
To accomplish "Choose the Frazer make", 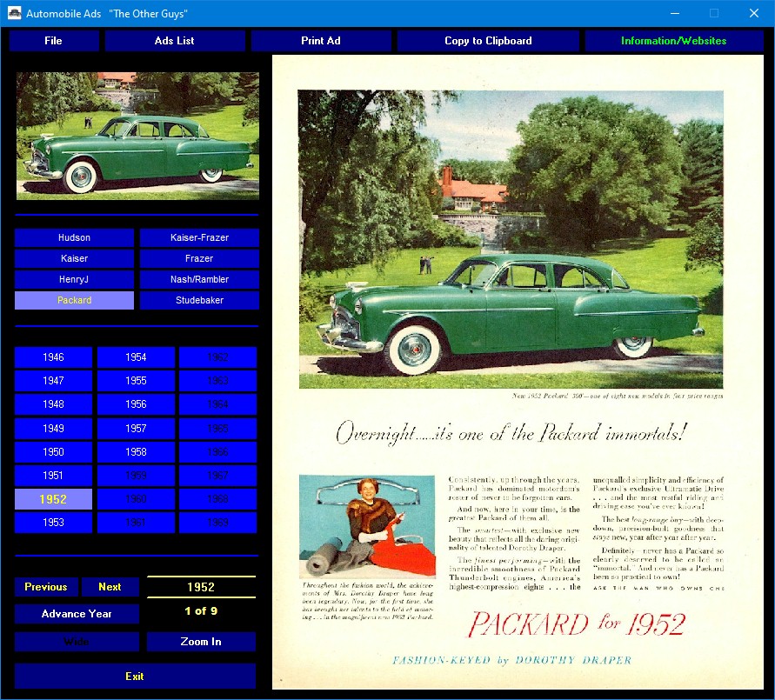I will point(199,258).
